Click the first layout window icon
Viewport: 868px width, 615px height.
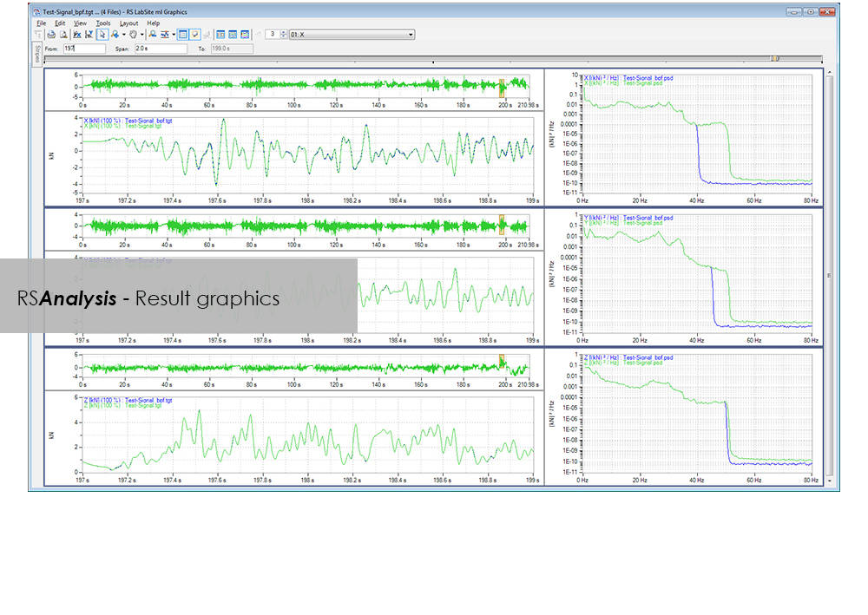pyautogui.click(x=221, y=35)
